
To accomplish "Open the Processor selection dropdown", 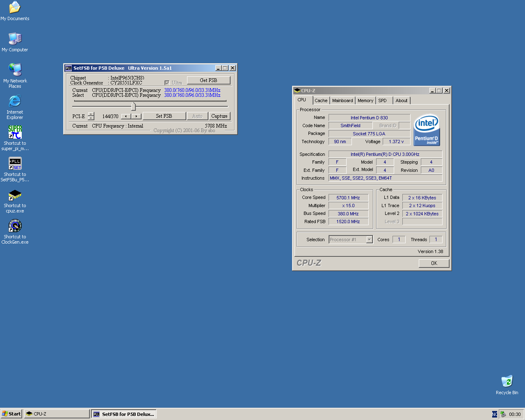I will click(x=369, y=240).
